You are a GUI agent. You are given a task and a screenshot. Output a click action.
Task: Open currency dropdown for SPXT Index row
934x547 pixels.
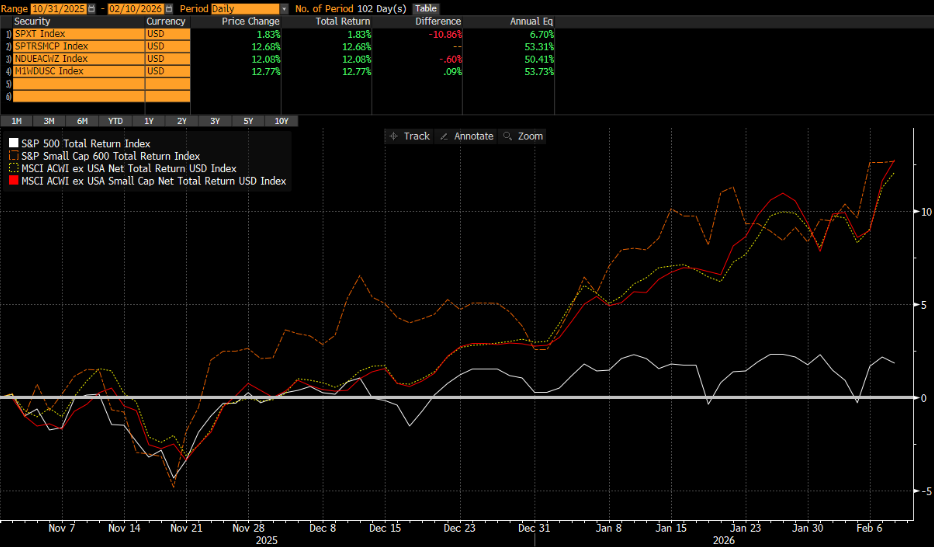167,34
